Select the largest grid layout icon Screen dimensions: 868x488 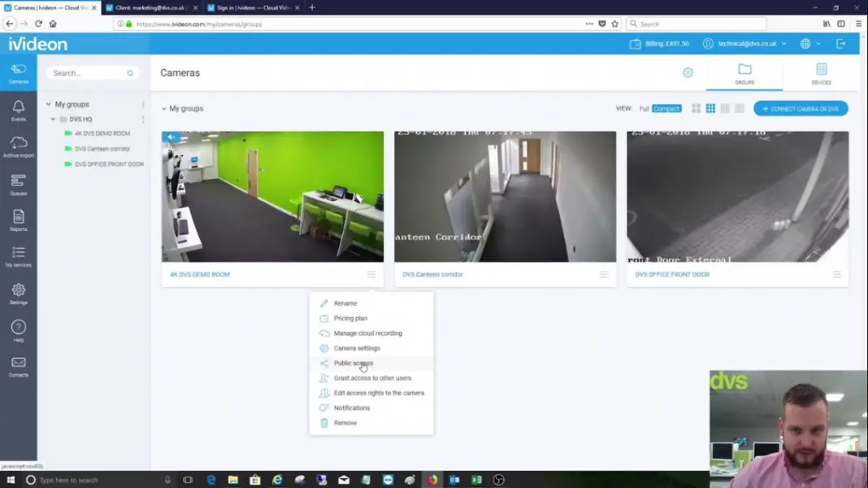point(696,108)
